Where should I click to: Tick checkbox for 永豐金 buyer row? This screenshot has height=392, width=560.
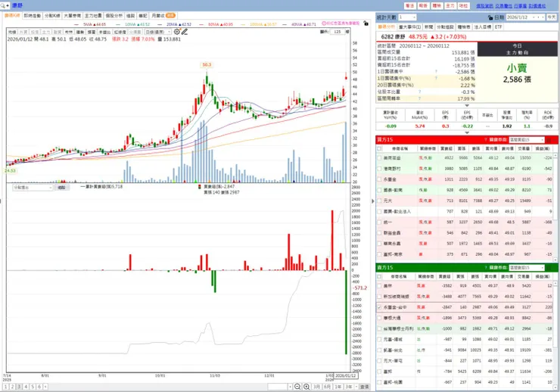pos(379,179)
